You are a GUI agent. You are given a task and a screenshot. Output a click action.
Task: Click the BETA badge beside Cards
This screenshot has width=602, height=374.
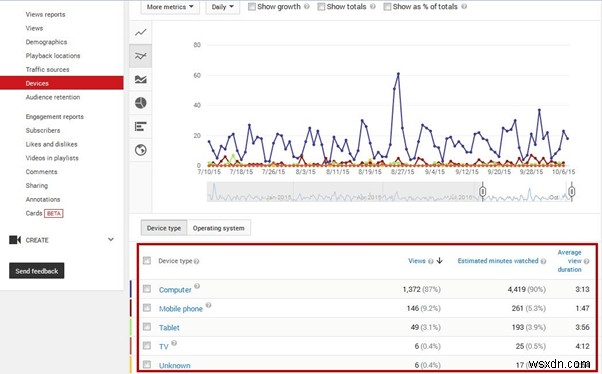coord(54,213)
